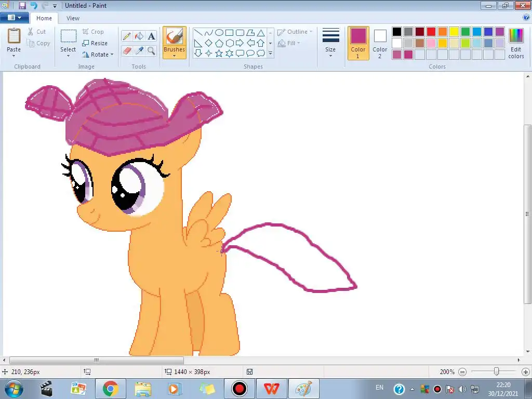Choose the Hexagon shape
The height and width of the screenshot is (399, 532).
pos(229,43)
